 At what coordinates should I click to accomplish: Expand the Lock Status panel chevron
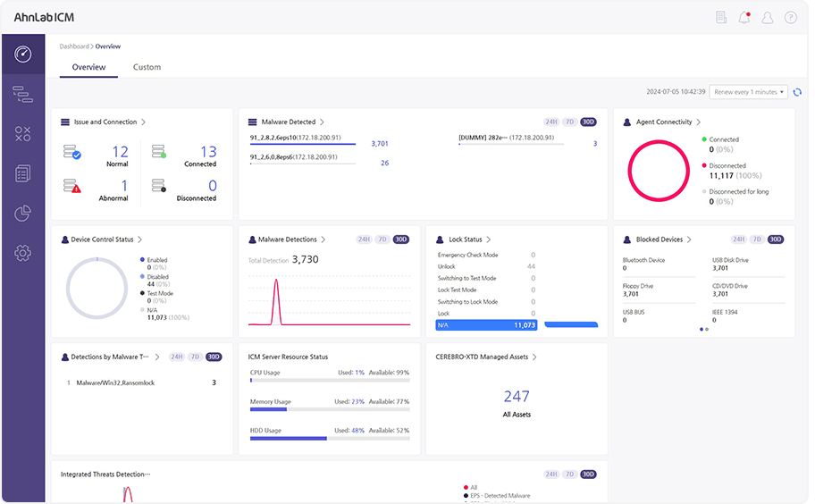point(489,239)
